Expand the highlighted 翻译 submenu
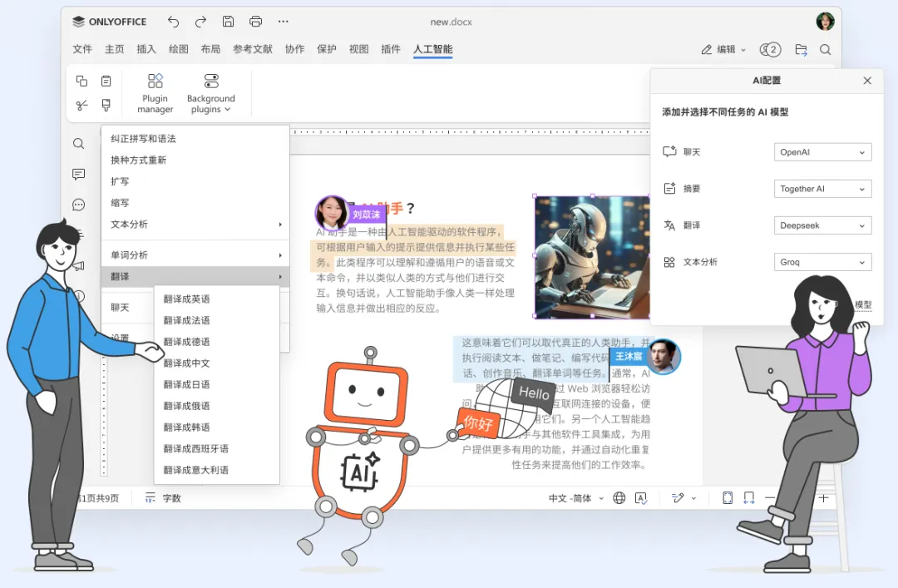 [x=195, y=277]
